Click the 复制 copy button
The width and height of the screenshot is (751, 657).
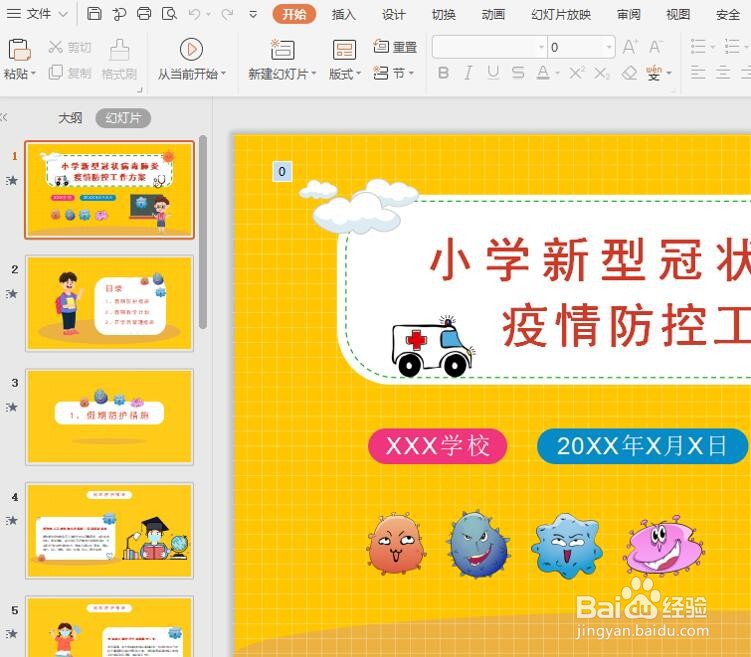(70, 73)
